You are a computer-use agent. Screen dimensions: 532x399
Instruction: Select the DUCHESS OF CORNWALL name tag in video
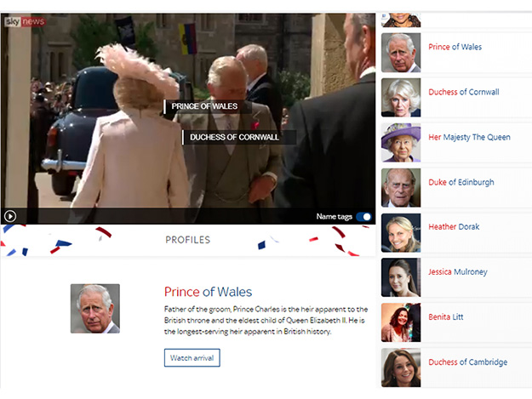(234, 137)
